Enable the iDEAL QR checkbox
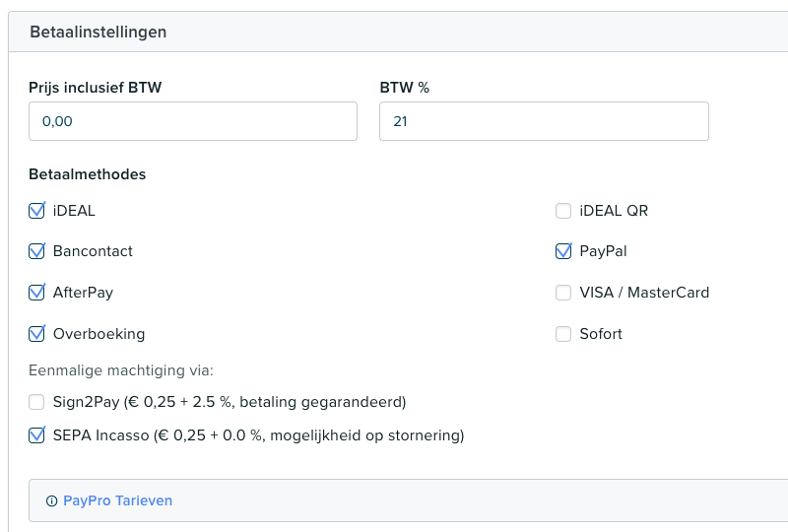 (x=563, y=210)
